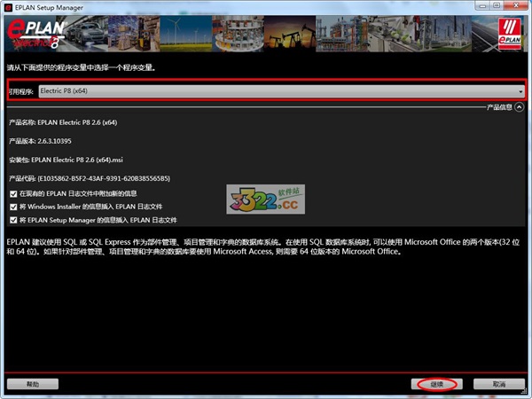Image resolution: width=532 pixels, height=399 pixels.
Task: Uncheck Windows Installer info in EPLAN log
Action: (x=13, y=207)
